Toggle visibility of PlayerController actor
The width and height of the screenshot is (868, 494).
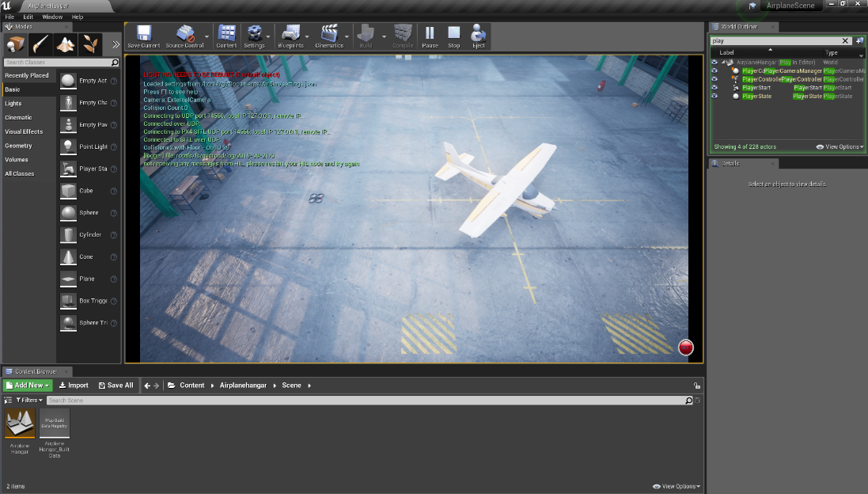714,79
